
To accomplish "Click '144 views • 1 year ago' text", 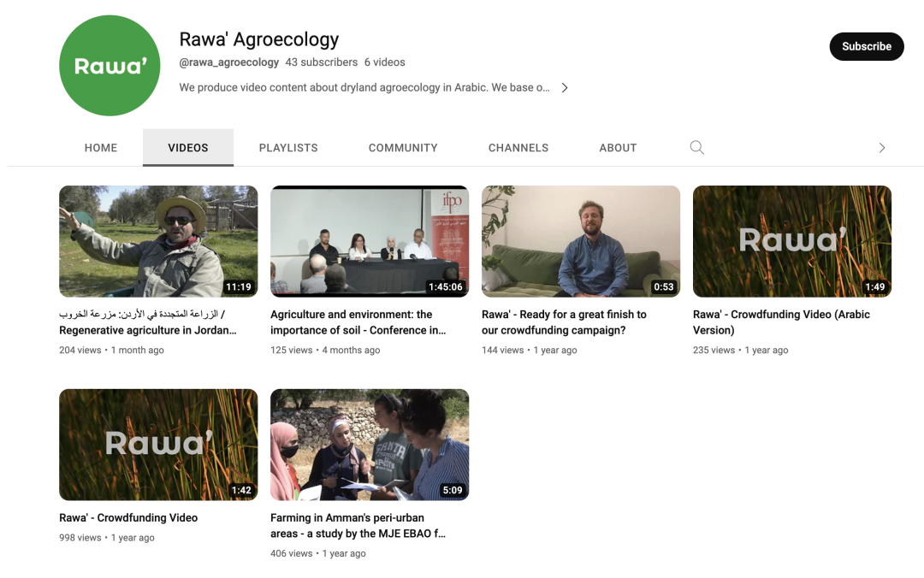I will coord(530,350).
